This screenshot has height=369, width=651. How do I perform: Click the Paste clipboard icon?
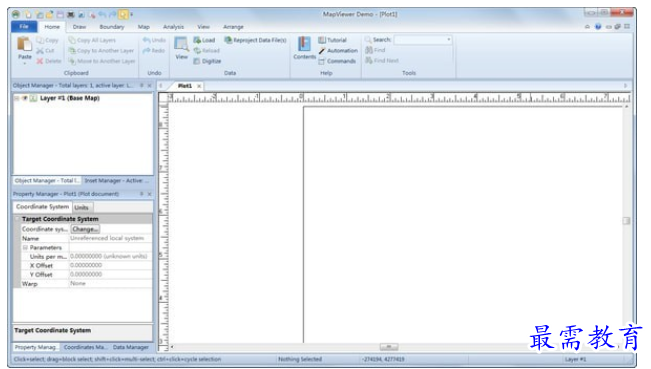(24, 44)
